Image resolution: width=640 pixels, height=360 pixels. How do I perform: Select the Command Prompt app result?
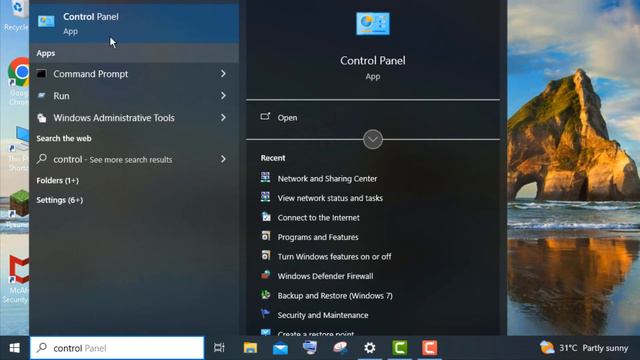pyautogui.click(x=134, y=74)
